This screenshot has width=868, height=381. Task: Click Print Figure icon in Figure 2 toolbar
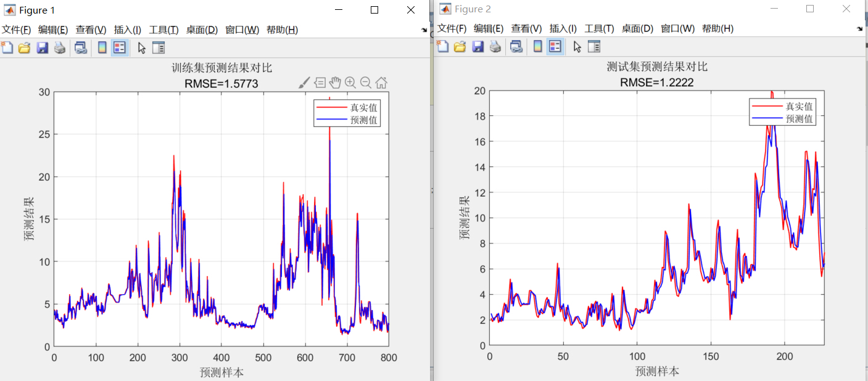click(495, 46)
